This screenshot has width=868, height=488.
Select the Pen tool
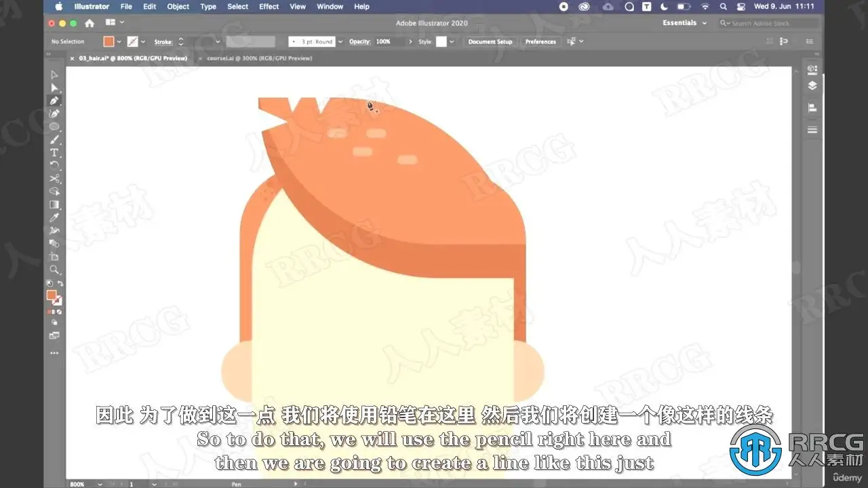54,100
